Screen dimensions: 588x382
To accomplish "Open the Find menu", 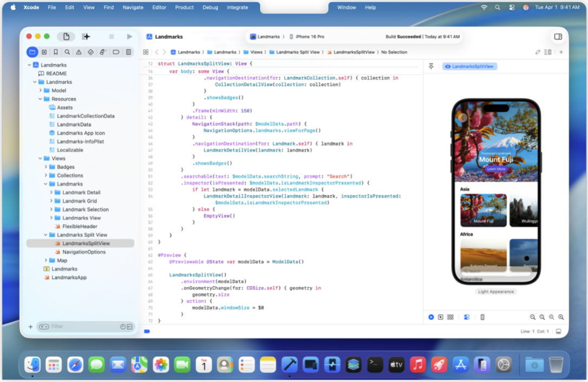I will tap(109, 7).
